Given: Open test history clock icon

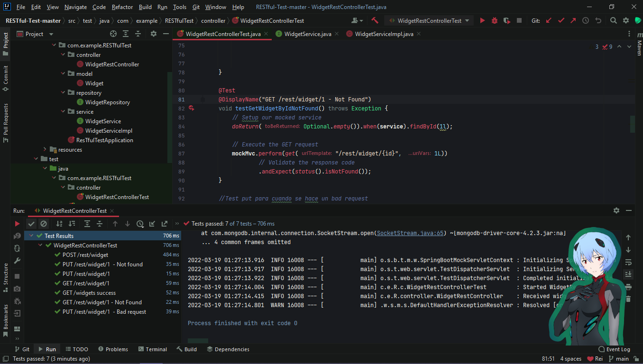Looking at the screenshot, I should [x=140, y=224].
